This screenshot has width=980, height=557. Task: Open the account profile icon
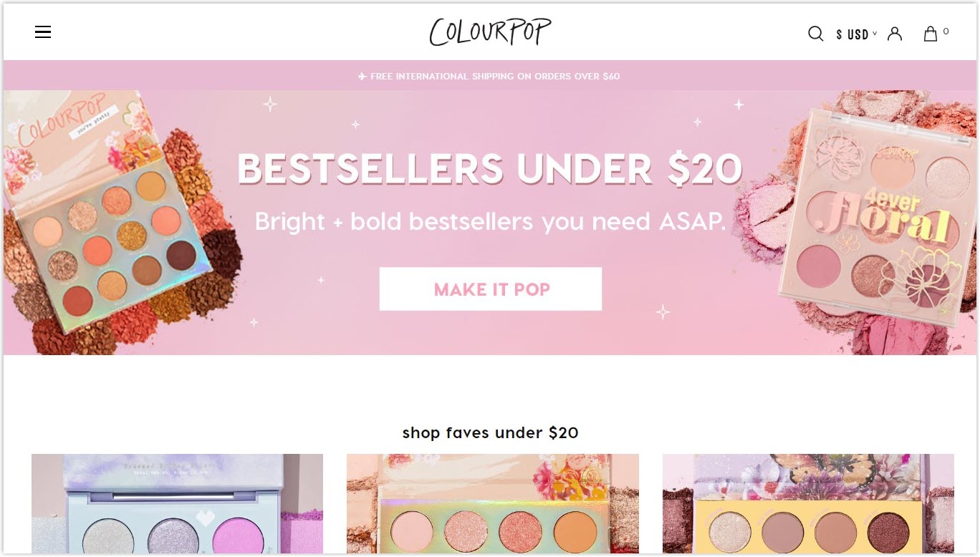[894, 34]
